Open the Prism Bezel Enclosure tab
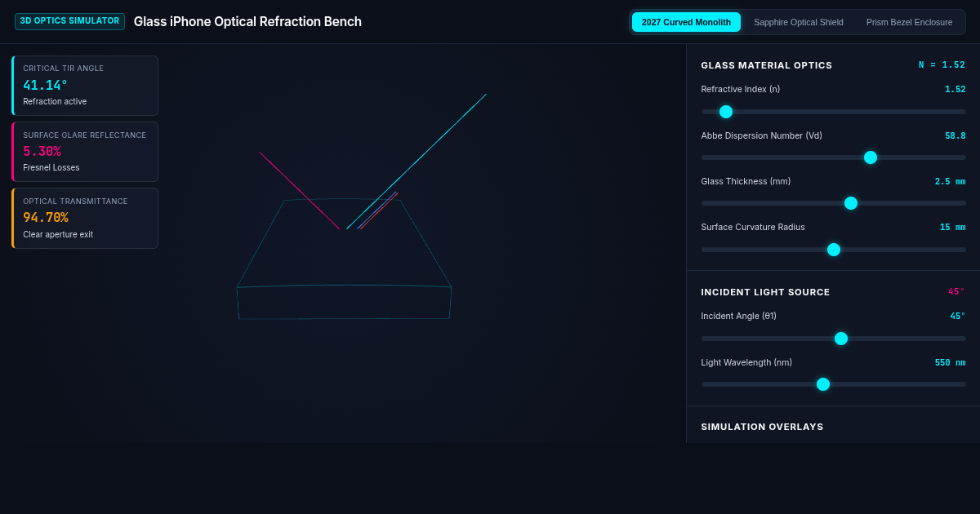Image resolution: width=980 pixels, height=514 pixels. click(x=909, y=22)
